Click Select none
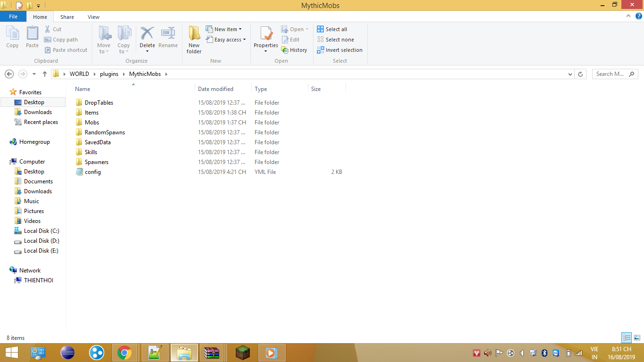 click(x=335, y=40)
